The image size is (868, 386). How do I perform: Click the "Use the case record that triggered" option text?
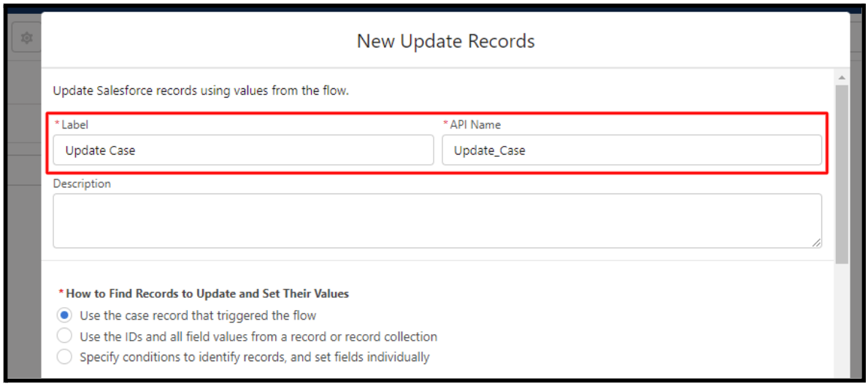[198, 316]
